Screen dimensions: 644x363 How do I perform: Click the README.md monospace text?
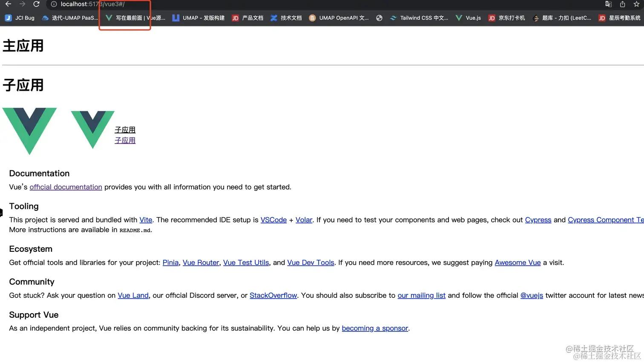coord(135,230)
